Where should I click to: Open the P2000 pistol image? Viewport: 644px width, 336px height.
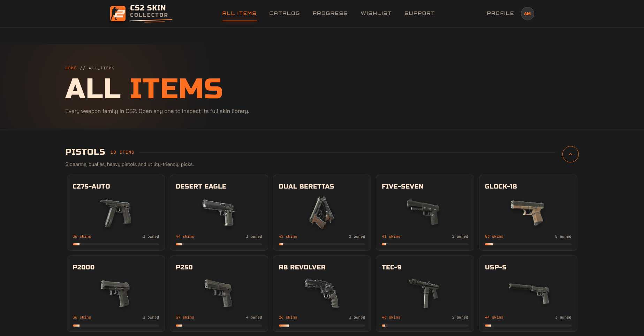116,293
